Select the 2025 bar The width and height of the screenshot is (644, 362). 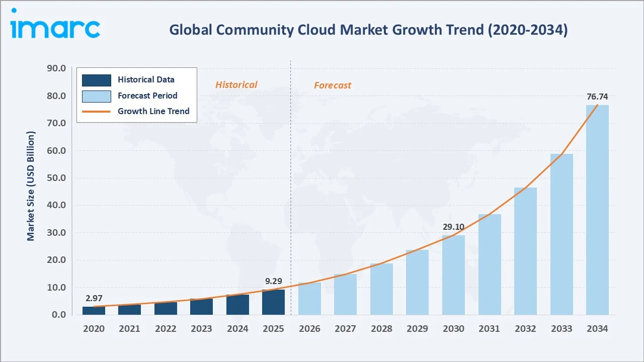click(274, 302)
